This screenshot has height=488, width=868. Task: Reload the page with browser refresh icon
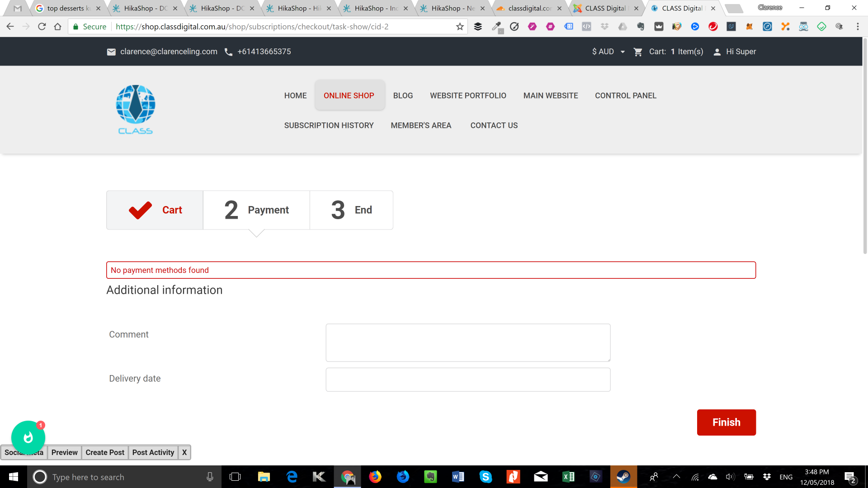[x=42, y=27]
